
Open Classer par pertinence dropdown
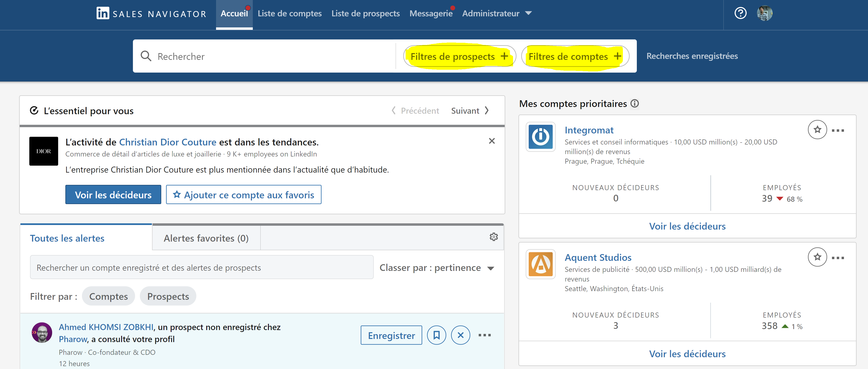coord(437,268)
